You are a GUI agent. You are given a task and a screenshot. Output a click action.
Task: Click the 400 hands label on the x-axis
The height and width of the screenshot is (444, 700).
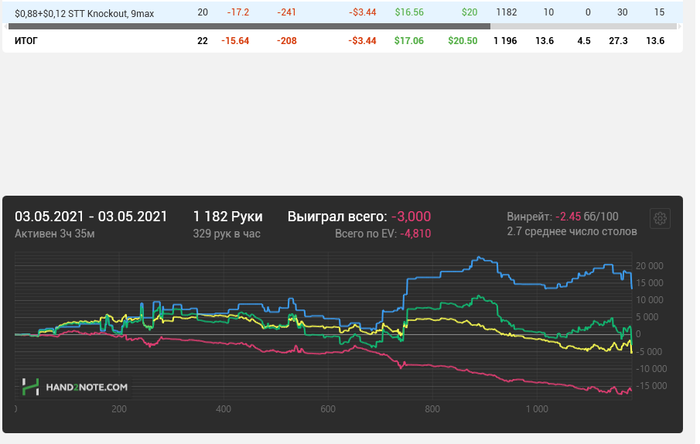pos(223,409)
